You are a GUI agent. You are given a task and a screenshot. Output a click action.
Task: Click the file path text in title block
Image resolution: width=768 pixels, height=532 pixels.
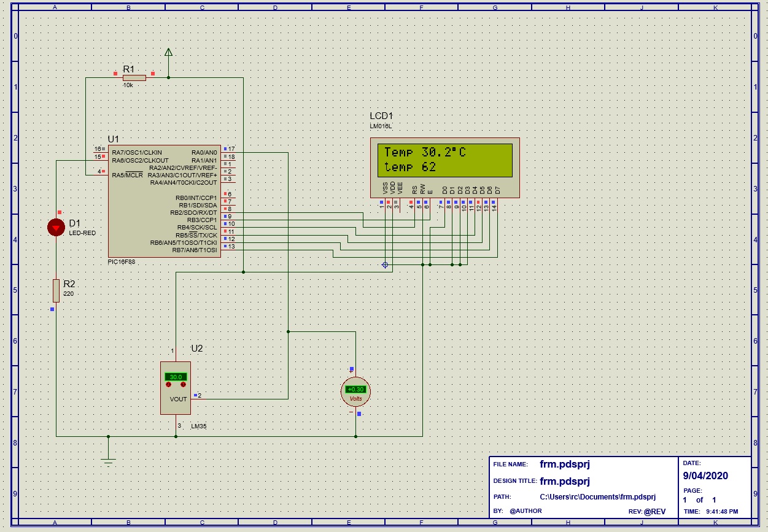click(x=597, y=497)
